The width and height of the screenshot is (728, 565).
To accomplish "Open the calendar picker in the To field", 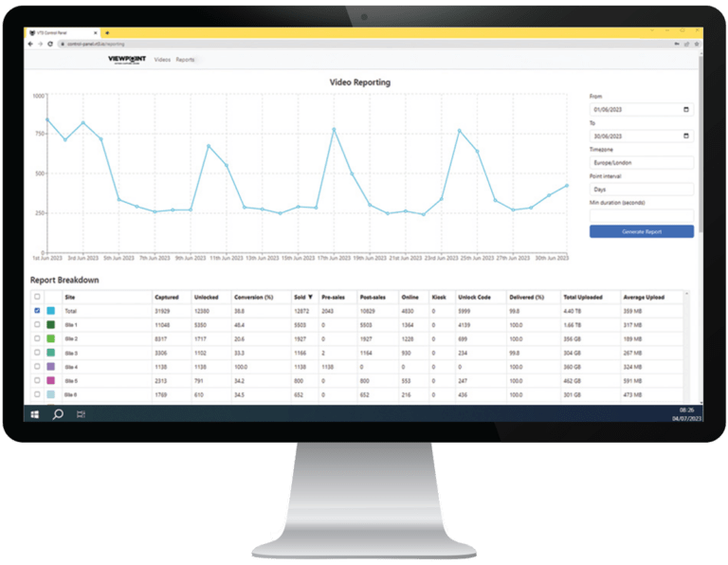I will pos(685,136).
